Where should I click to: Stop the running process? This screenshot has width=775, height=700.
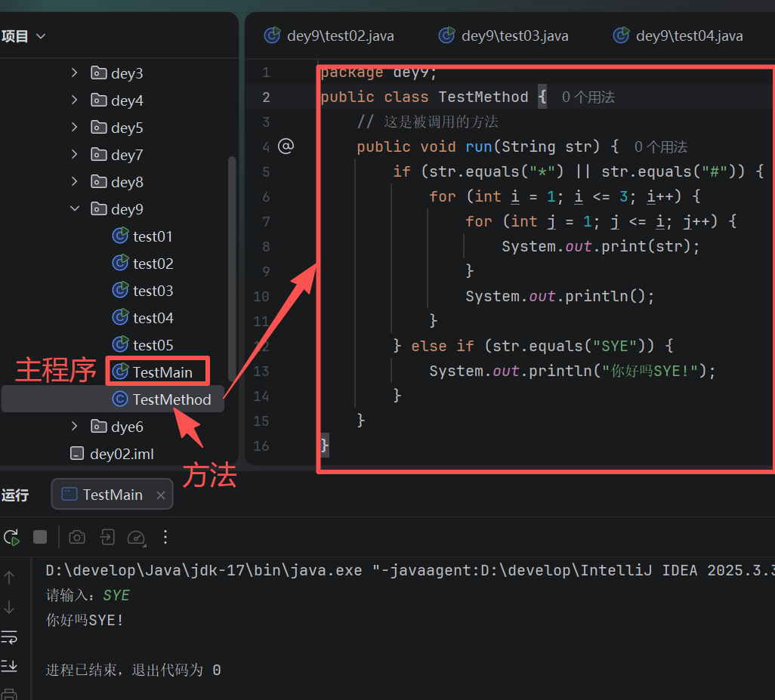(x=40, y=537)
